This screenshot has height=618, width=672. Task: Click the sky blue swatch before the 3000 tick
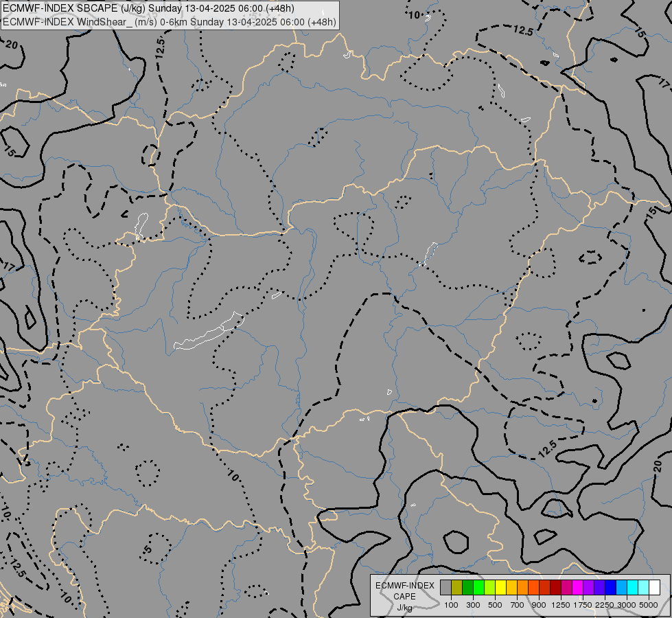coord(621,587)
